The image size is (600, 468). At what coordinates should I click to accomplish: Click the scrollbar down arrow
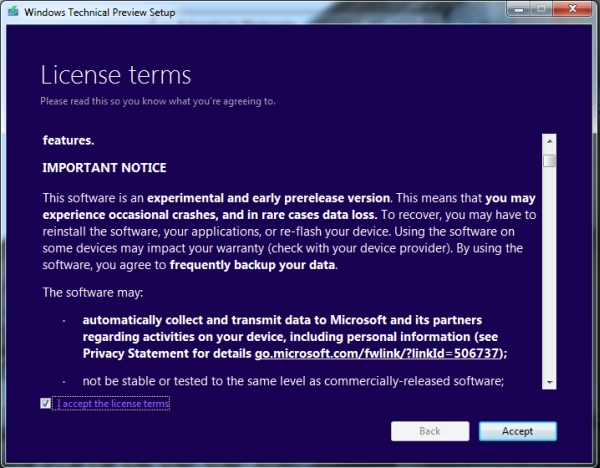(x=549, y=382)
